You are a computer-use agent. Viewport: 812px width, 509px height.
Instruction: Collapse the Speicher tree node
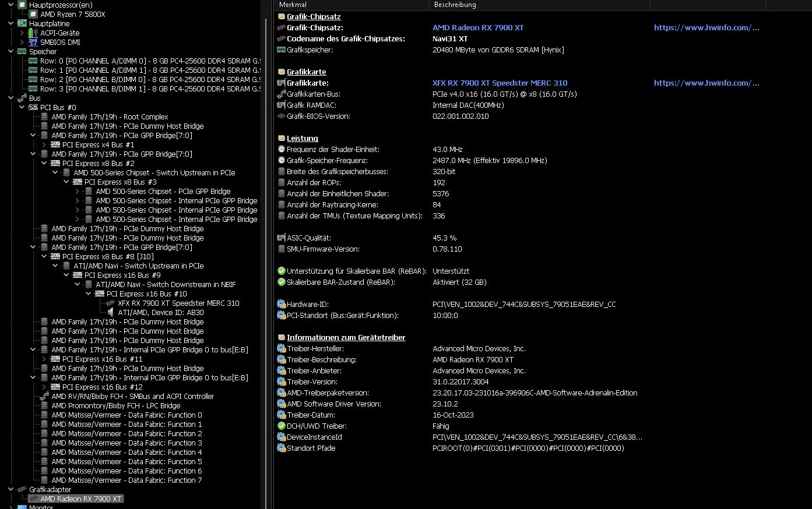click(10, 51)
